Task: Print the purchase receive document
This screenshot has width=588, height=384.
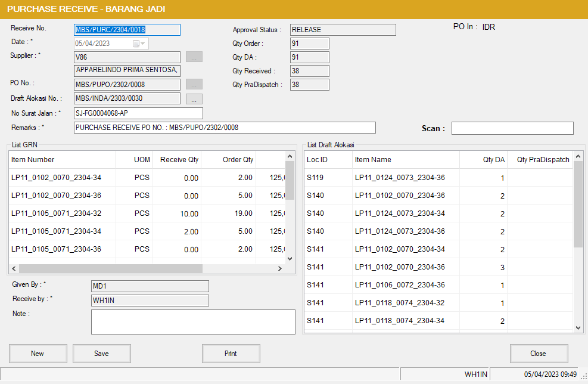Action: pyautogui.click(x=231, y=354)
